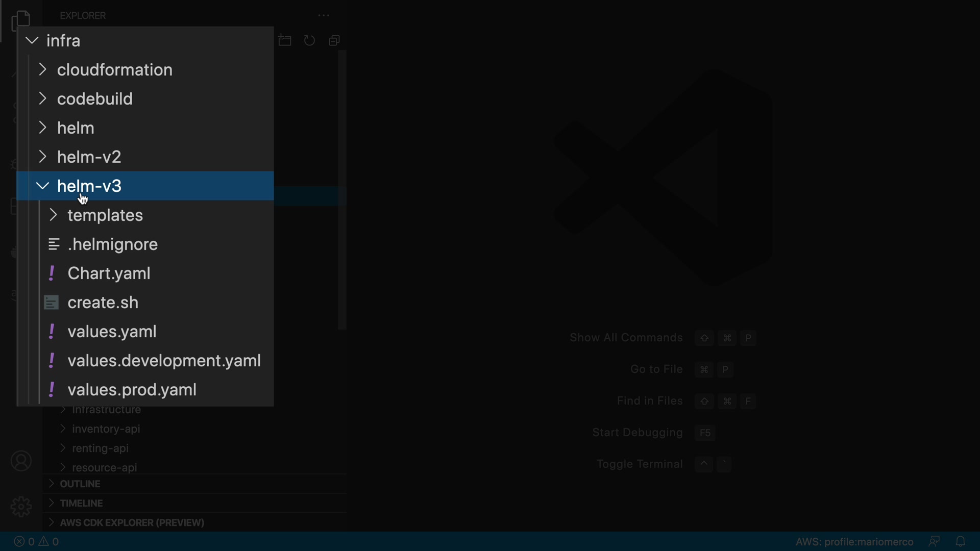Image resolution: width=980 pixels, height=551 pixels.
Task: Open the Accounts icon
Action: pyautogui.click(x=21, y=461)
